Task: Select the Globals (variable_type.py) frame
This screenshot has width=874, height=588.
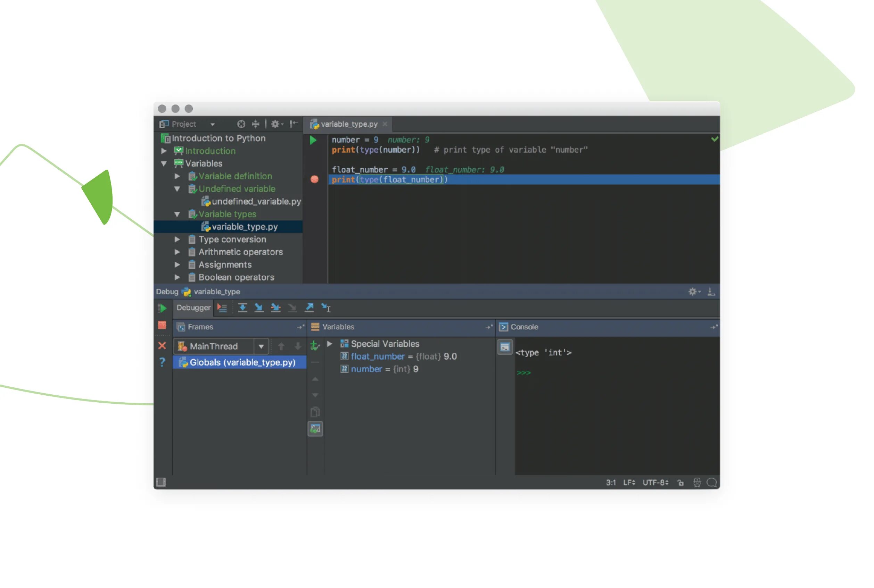Action: (242, 363)
